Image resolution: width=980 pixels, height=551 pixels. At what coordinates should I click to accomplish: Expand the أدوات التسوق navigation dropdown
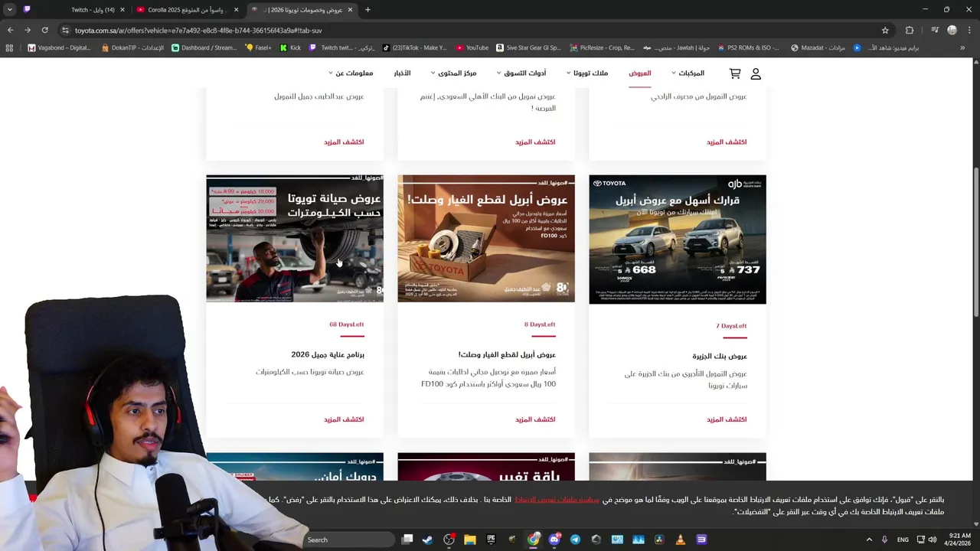pos(521,73)
